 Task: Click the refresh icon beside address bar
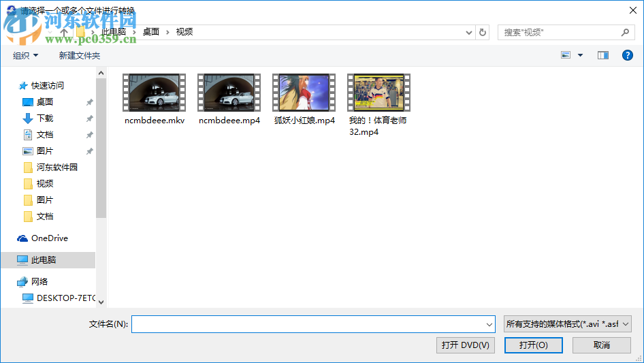483,32
